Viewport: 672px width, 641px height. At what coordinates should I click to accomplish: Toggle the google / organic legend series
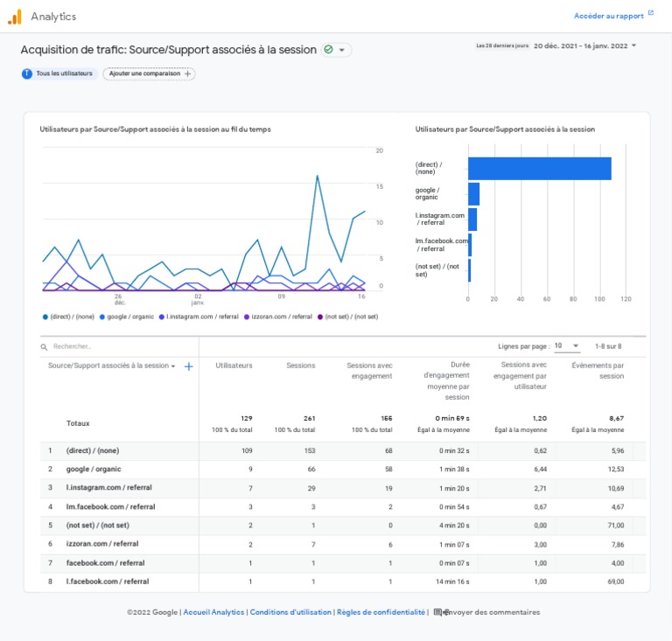click(126, 317)
